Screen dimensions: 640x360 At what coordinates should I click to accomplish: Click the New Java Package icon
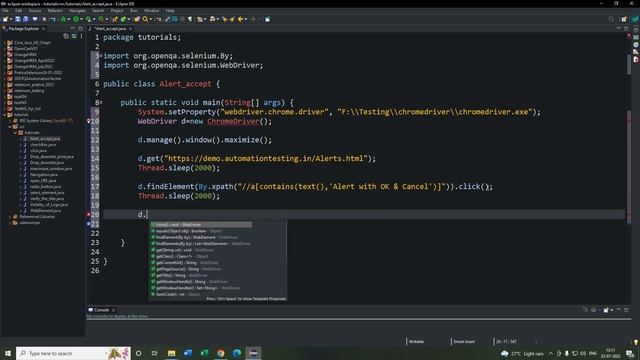coord(116,19)
